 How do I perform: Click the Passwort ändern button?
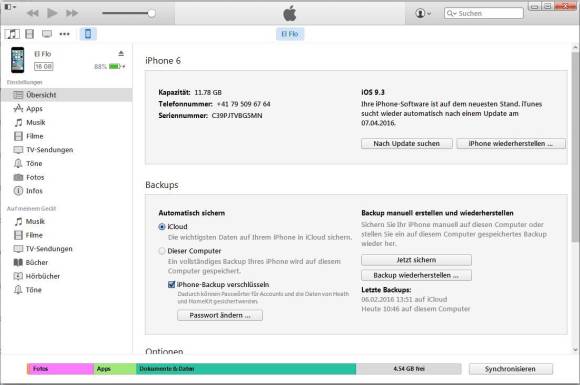220,315
